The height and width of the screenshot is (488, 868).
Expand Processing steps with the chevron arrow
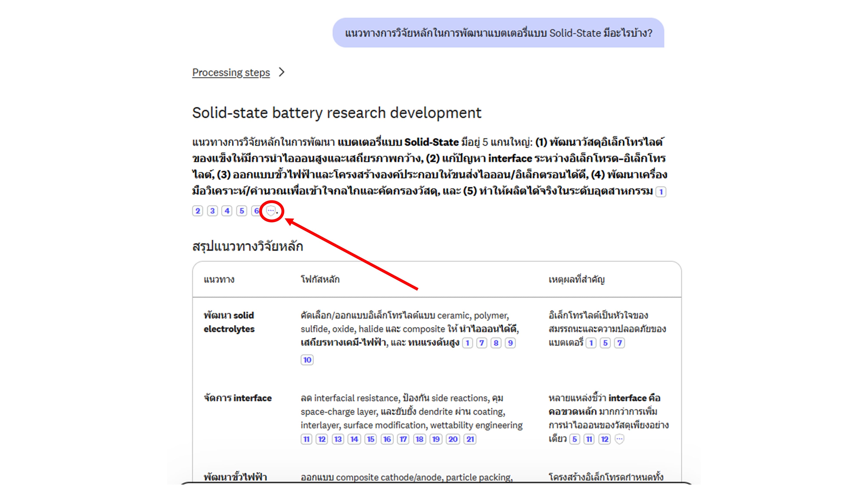pos(282,72)
